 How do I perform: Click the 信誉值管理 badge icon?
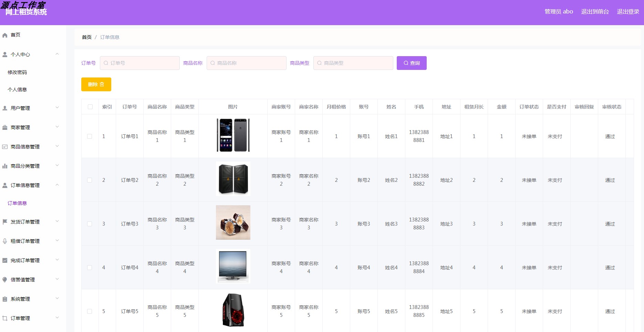(5, 279)
